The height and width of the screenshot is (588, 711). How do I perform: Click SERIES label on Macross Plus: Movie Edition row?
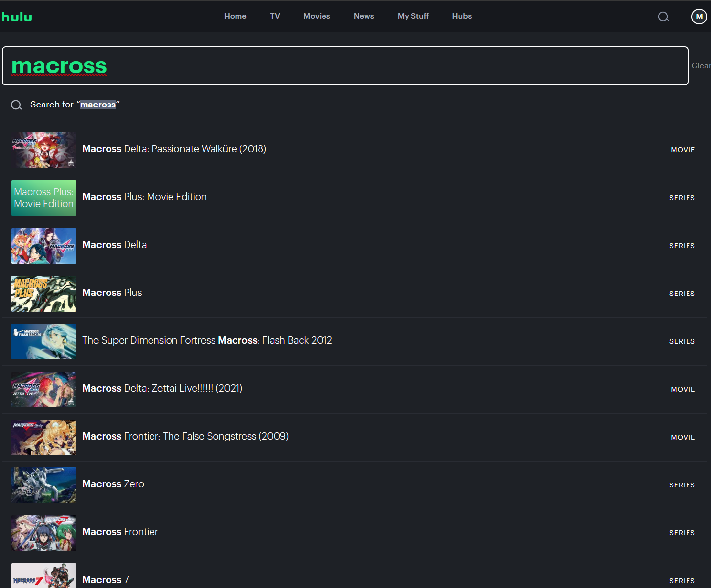click(682, 198)
